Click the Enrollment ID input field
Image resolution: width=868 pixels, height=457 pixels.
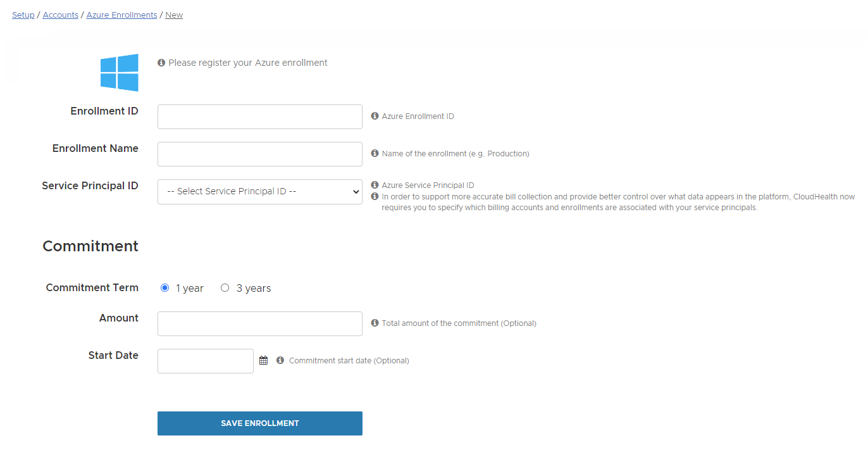[x=259, y=116]
